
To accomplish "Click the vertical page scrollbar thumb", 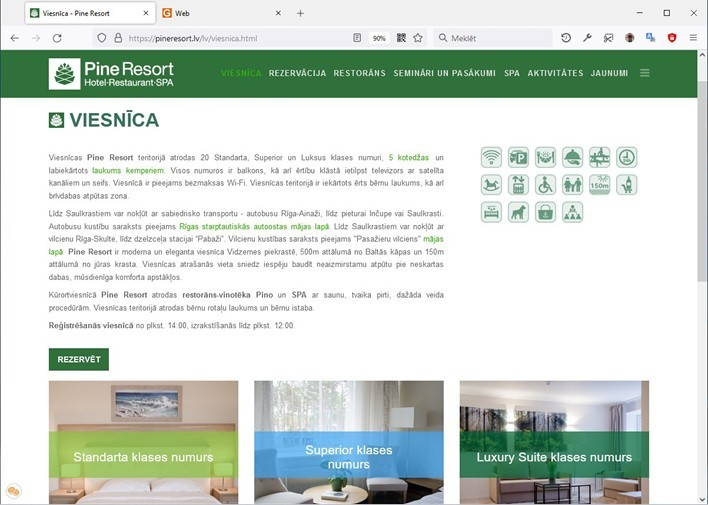I will (702, 181).
